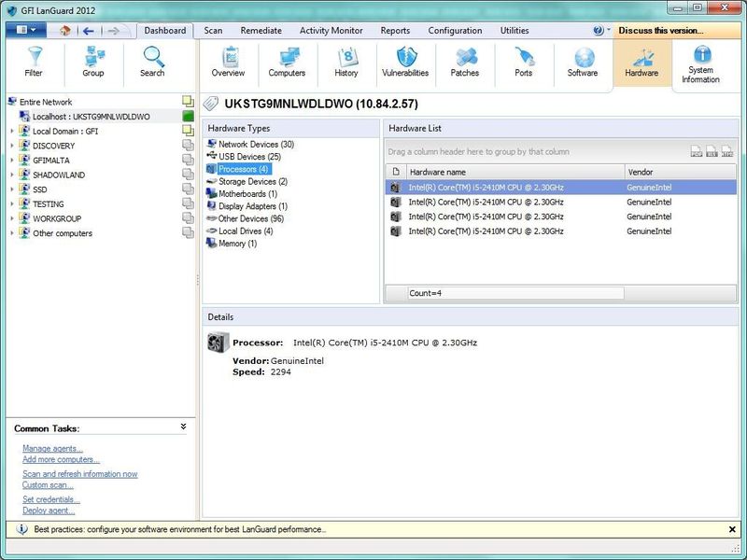Switch to the Dashboard tab
The width and height of the screenshot is (747, 560).
click(x=165, y=31)
